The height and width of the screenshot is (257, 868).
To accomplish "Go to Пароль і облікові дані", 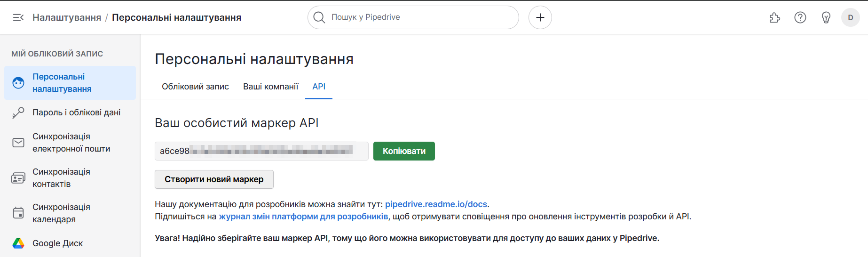I will point(76,112).
